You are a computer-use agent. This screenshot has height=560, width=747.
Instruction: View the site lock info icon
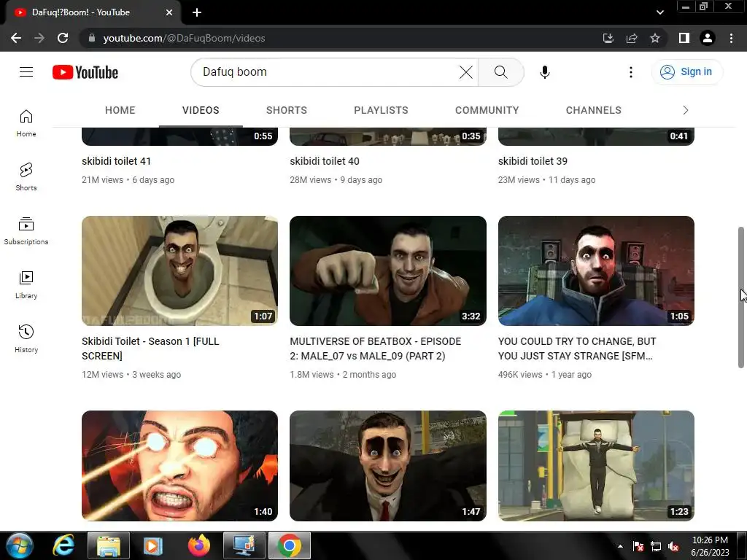click(x=92, y=38)
